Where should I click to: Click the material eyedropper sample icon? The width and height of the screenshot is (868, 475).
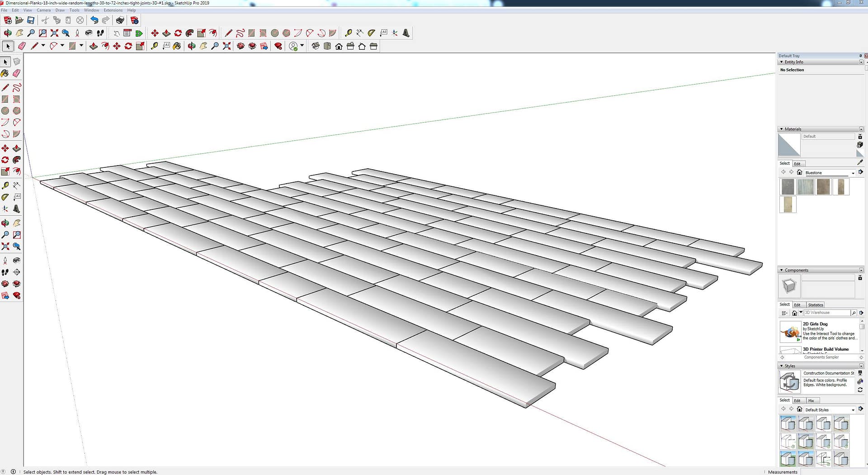pyautogui.click(x=860, y=162)
